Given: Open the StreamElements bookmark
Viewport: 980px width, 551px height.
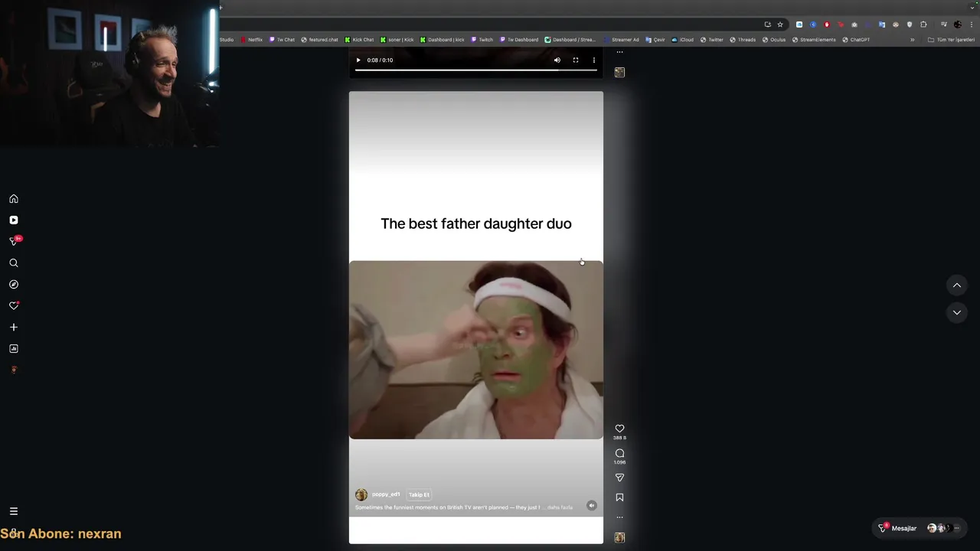Looking at the screenshot, I should tap(814, 40).
